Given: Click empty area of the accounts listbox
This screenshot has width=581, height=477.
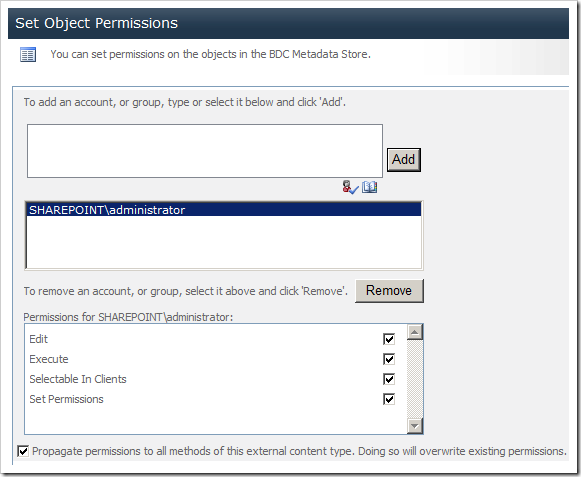Looking at the screenshot, I should 224,242.
